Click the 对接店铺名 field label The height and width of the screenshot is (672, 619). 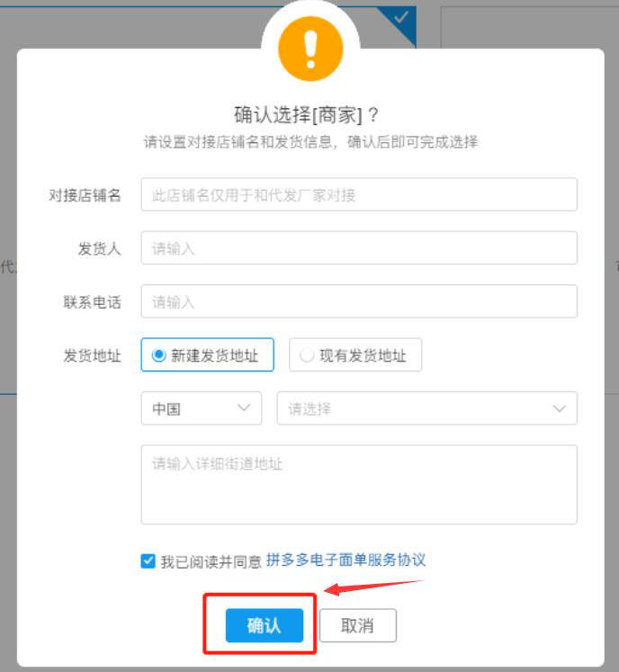(85, 194)
